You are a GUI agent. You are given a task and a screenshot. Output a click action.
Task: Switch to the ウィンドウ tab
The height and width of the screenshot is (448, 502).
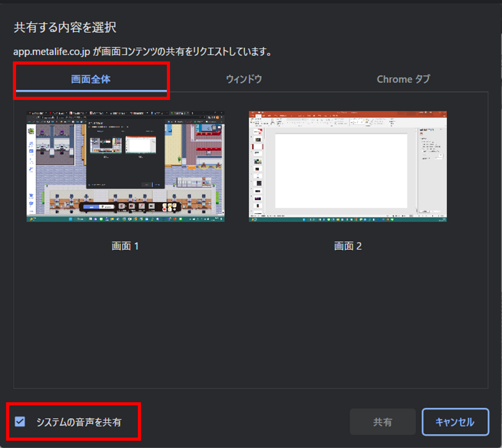244,79
